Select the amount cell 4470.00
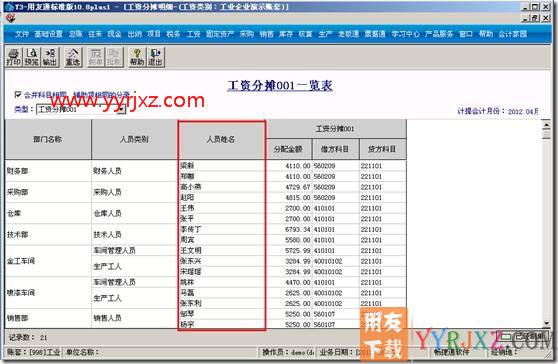The image size is (558, 364). pyautogui.click(x=289, y=283)
